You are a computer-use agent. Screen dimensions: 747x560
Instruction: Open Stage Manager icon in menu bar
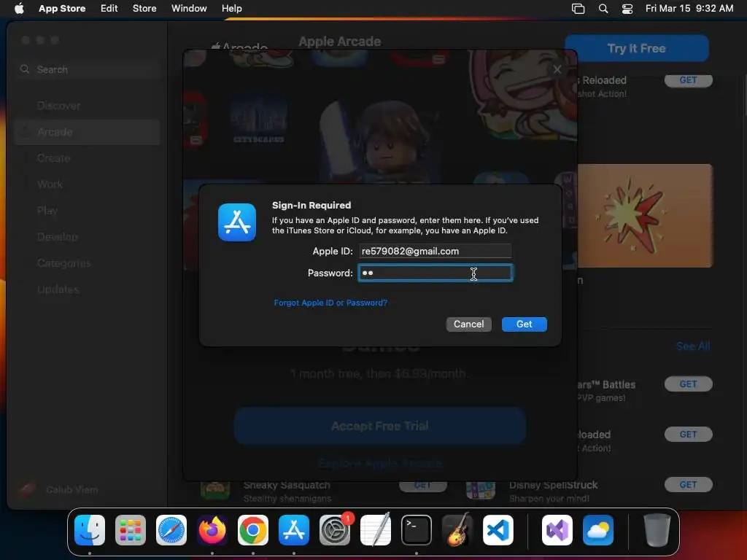(578, 9)
